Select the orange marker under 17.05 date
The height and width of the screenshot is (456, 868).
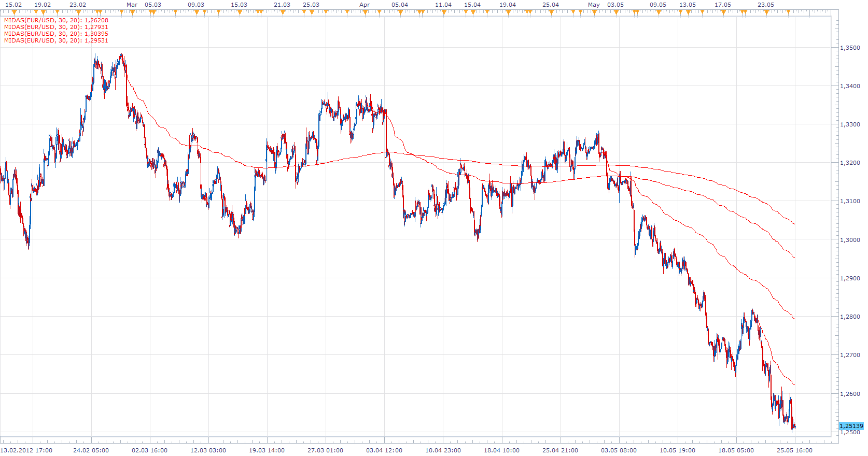pyautogui.click(x=723, y=12)
